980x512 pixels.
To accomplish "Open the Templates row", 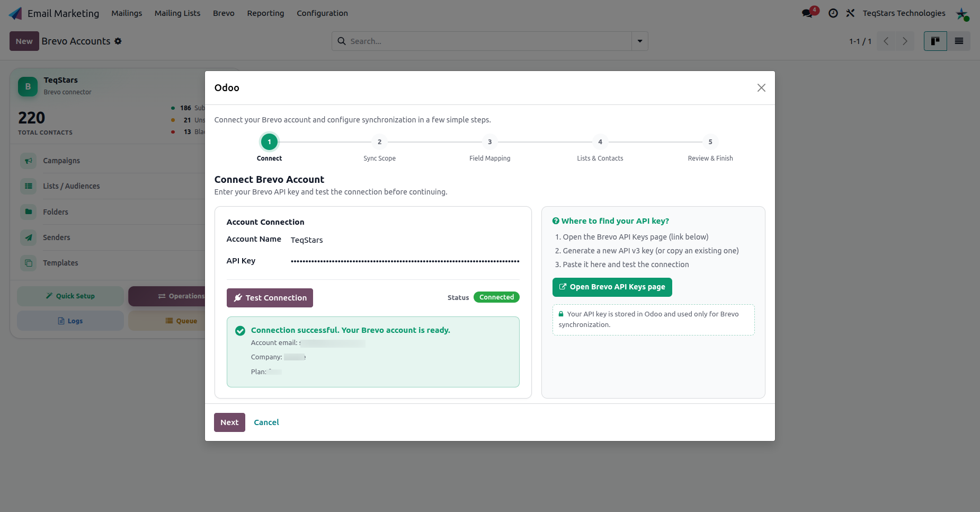I will click(111, 263).
